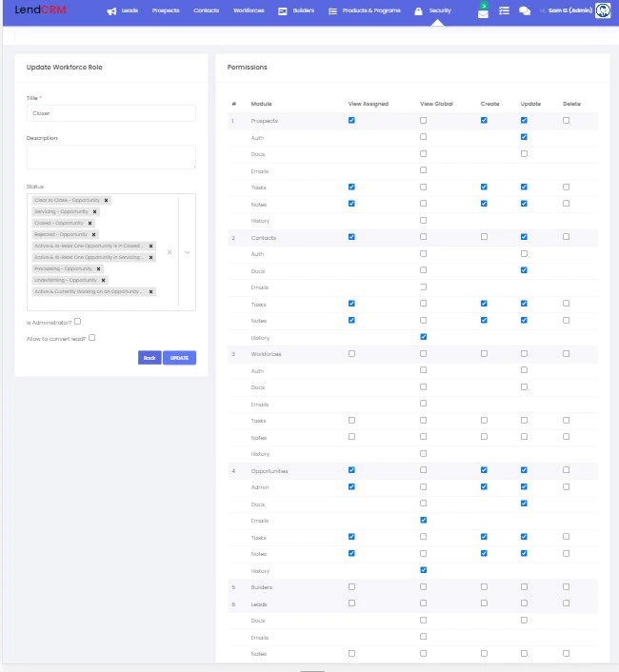Go to the Workforces menu item
This screenshot has height=672, width=619.
(249, 10)
